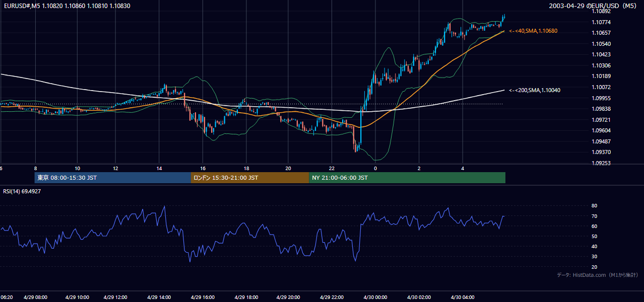
Task: Click price axis value 1.10072
Action: (601, 87)
